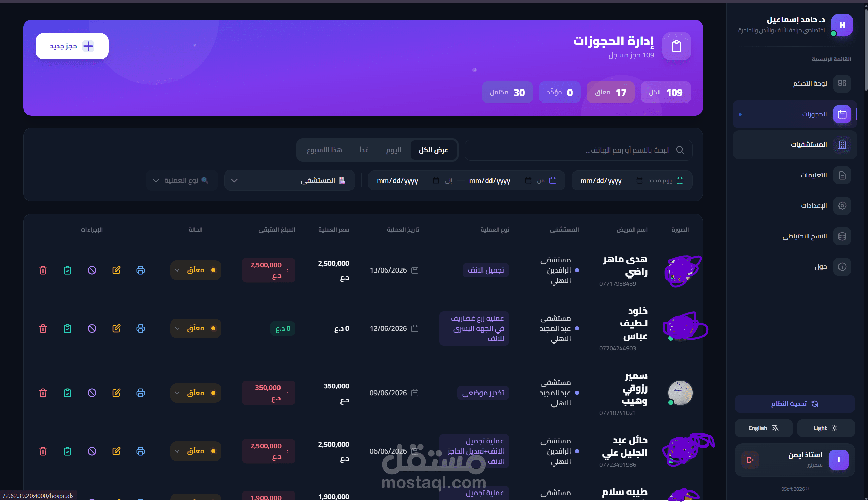868x502 pixels.
Task: Cancel booking of سمير رزوقي وهيب
Action: [x=92, y=393]
